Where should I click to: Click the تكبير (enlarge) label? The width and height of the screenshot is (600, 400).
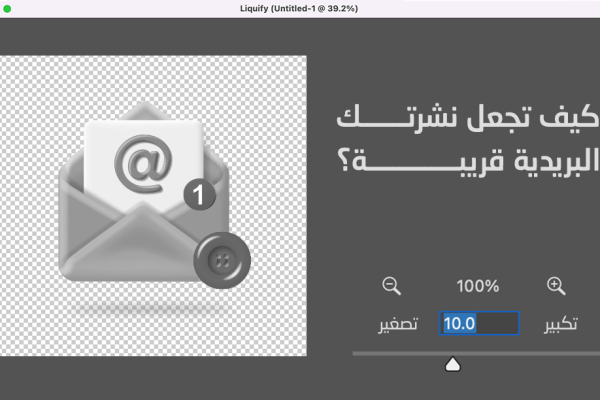(x=560, y=325)
